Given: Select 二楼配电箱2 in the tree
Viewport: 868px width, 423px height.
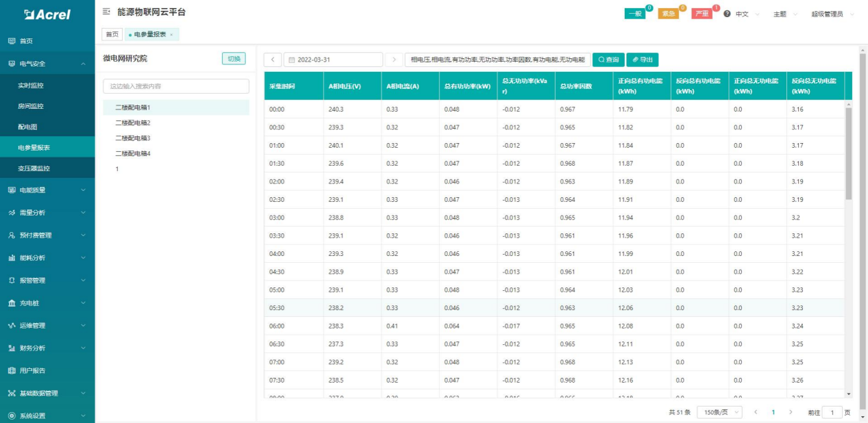Looking at the screenshot, I should tap(176, 123).
